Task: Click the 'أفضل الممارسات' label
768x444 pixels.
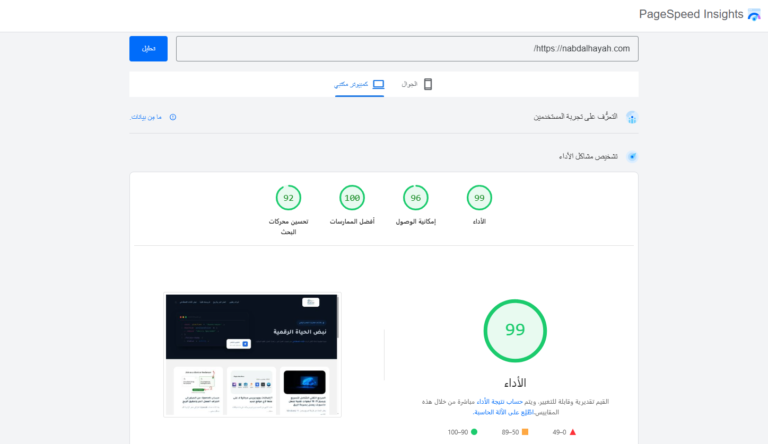Action: (352, 222)
